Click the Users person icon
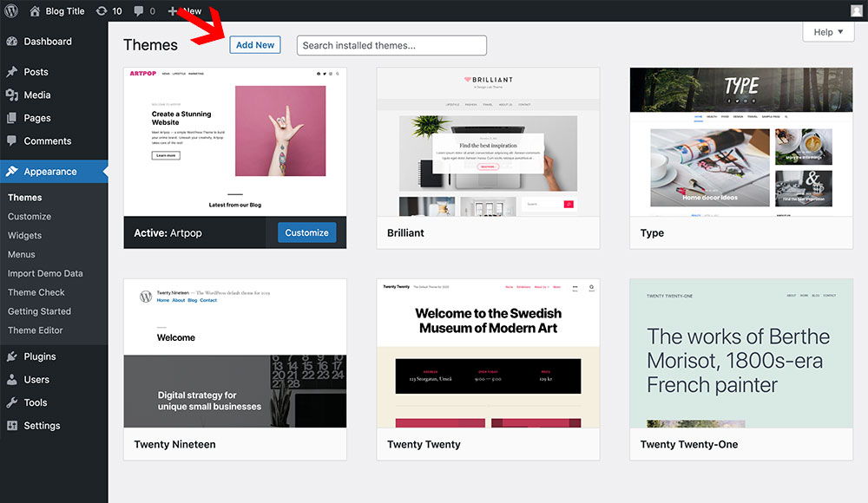Image resolution: width=868 pixels, height=503 pixels. 11,380
